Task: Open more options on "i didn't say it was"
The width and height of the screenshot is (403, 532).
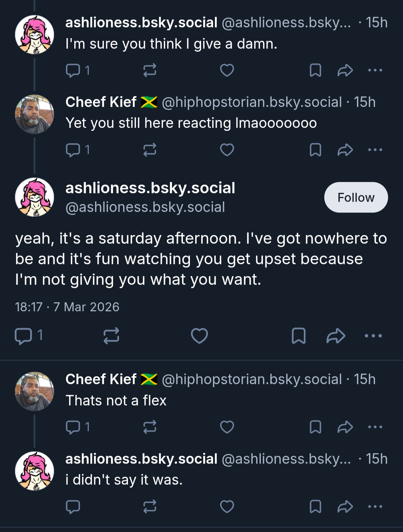Action: [x=375, y=507]
